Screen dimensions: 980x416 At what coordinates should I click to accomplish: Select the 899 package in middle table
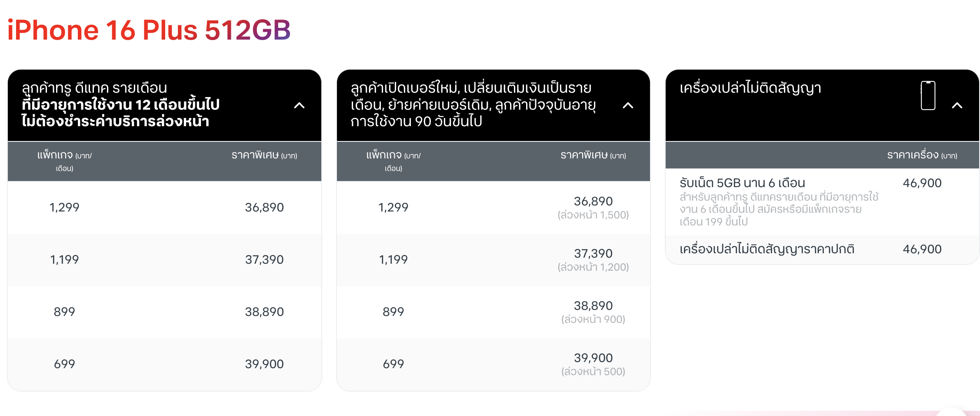[x=393, y=312]
